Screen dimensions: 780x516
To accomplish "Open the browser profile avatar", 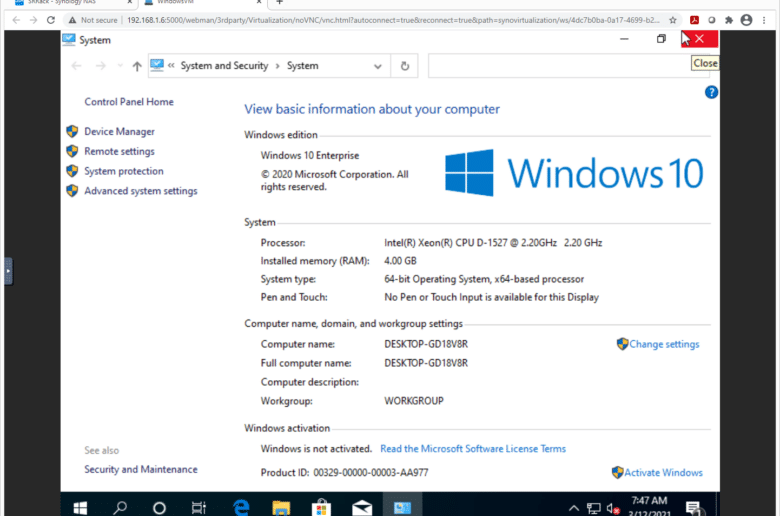I will pos(746,20).
